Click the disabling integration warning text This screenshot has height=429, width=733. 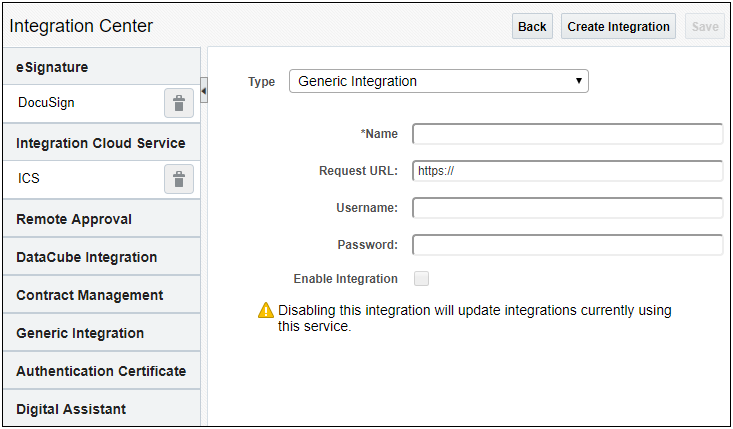tap(474, 318)
